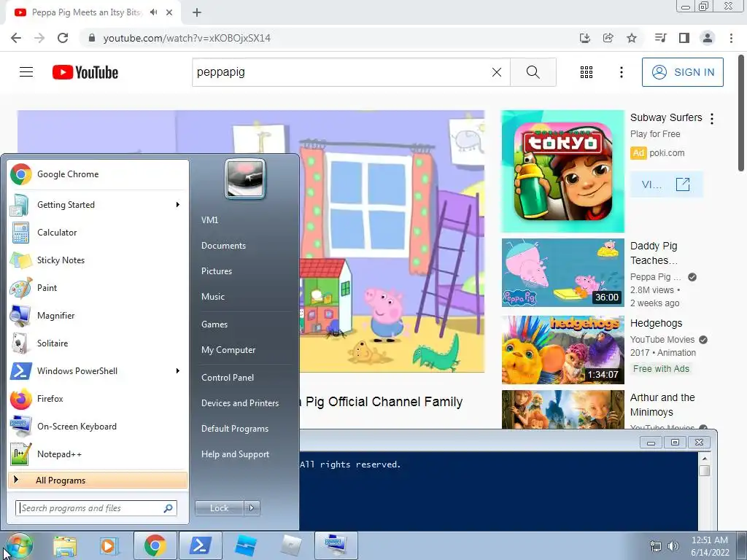This screenshot has width=747, height=560.
Task: Open the Daddy Pig Teaches video thumbnail
Action: (x=562, y=273)
